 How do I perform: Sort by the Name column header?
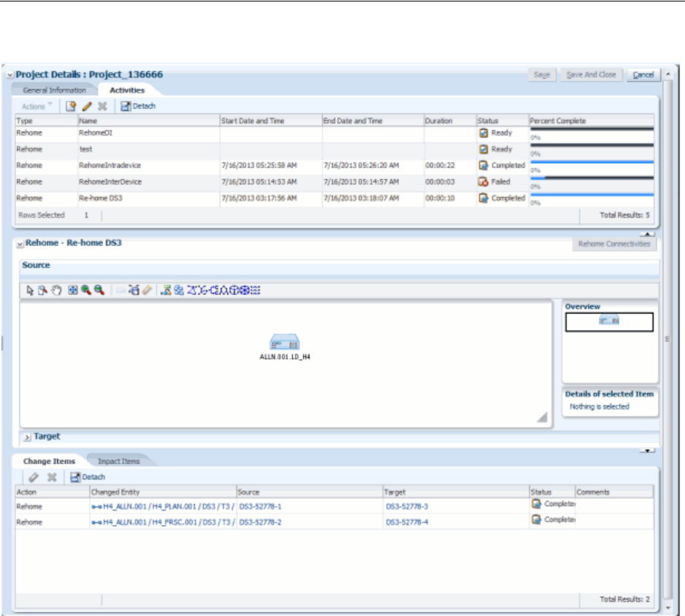148,121
